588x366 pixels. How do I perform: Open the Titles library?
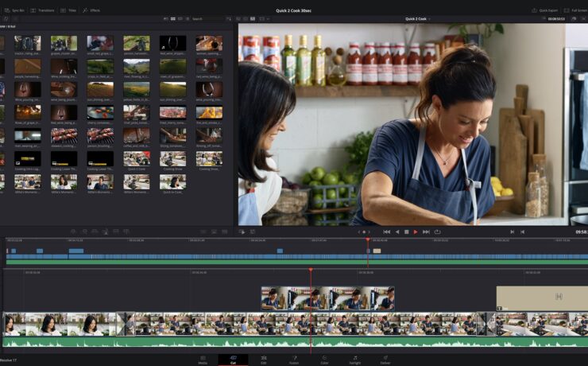68,10
